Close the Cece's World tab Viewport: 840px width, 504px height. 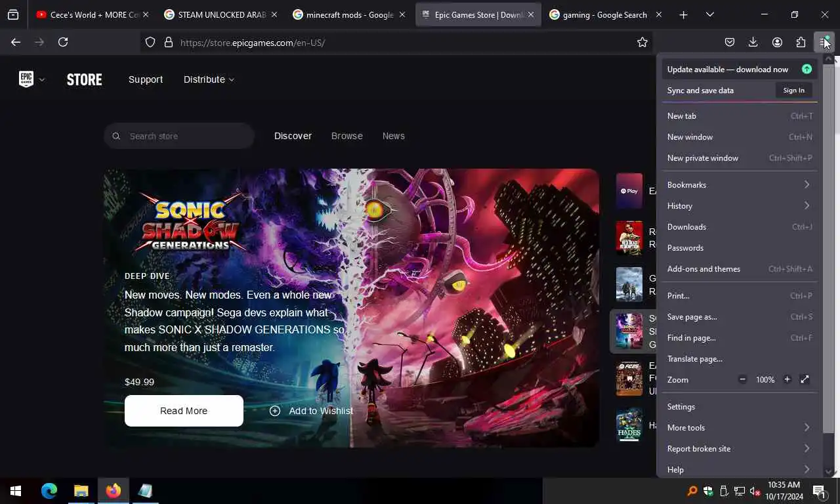pos(145,14)
